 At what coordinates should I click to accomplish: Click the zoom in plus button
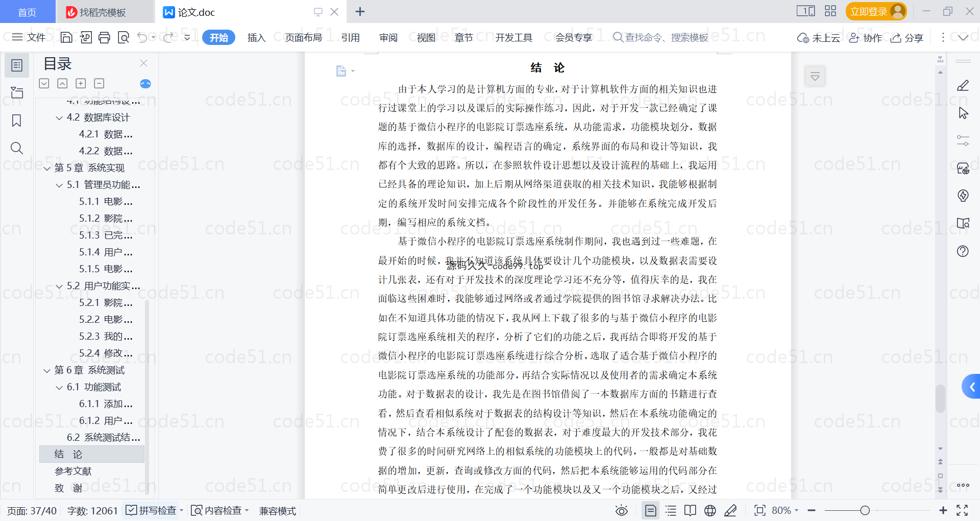[x=943, y=510]
